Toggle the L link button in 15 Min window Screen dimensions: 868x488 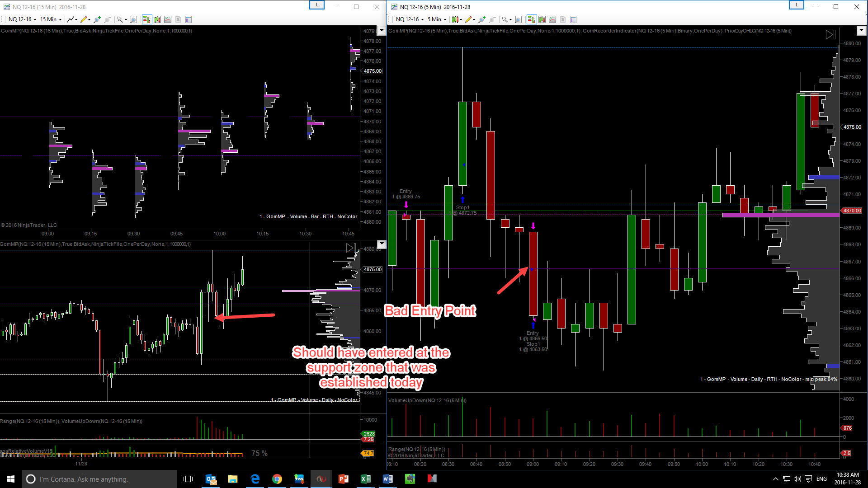pos(317,5)
